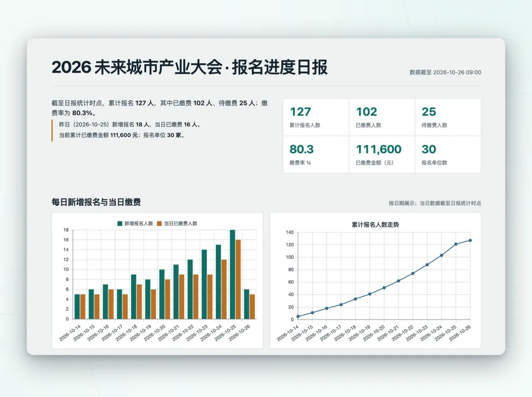Click the line chart y-axis value 100
Image resolution: width=532 pixels, height=397 pixels.
coord(290,257)
